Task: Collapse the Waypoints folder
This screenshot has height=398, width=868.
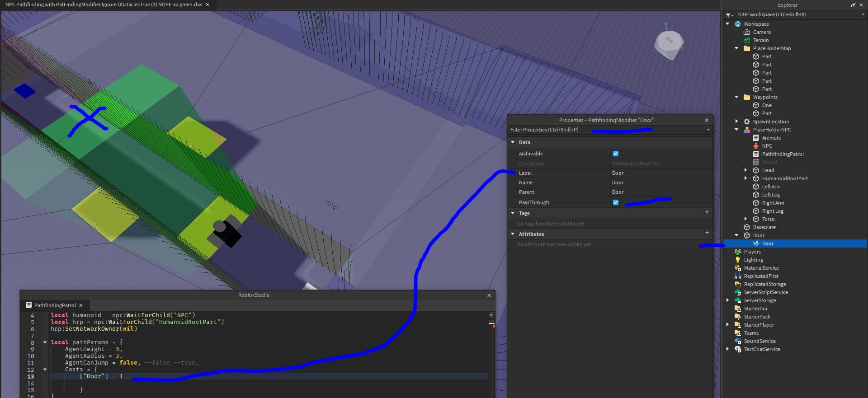Action: (x=736, y=97)
